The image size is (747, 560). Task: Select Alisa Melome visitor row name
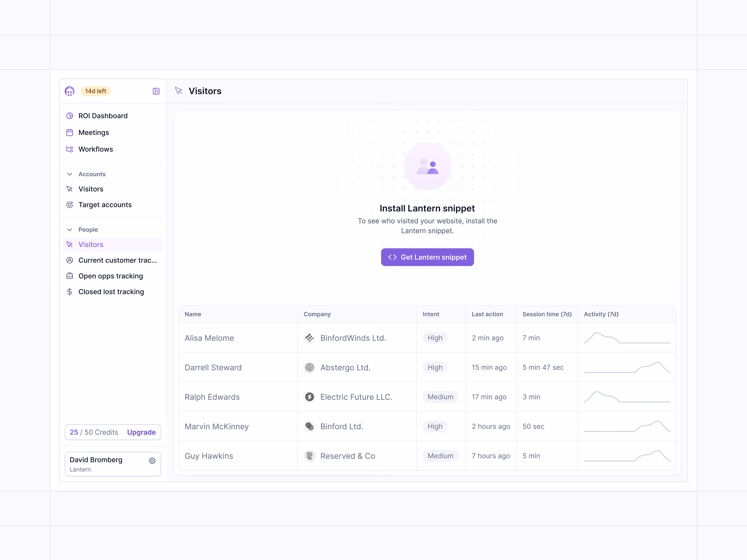209,338
